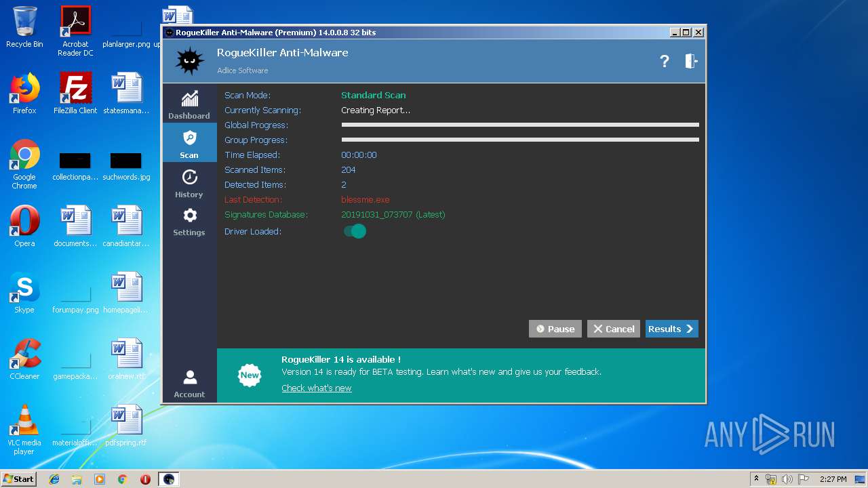Select the pdfspring.rtf desktop file
868x488 pixels.
[x=126, y=426]
